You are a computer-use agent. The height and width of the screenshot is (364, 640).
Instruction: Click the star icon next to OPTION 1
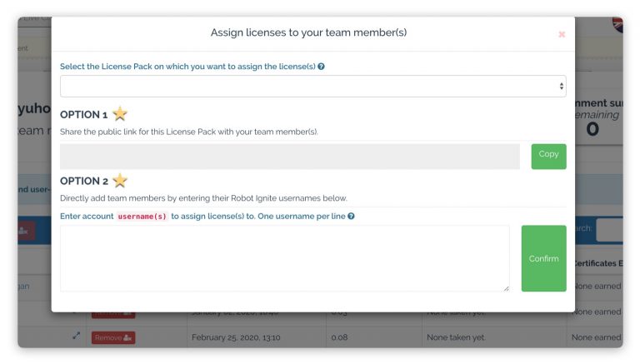(120, 114)
